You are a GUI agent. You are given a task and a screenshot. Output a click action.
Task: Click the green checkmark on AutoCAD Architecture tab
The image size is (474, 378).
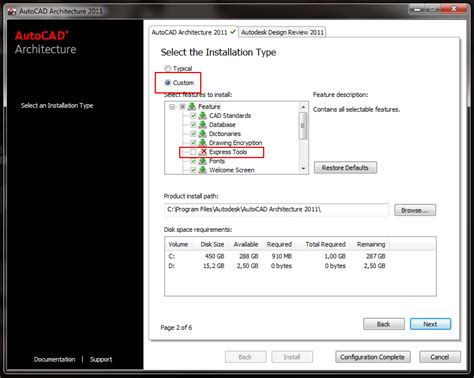pos(233,32)
